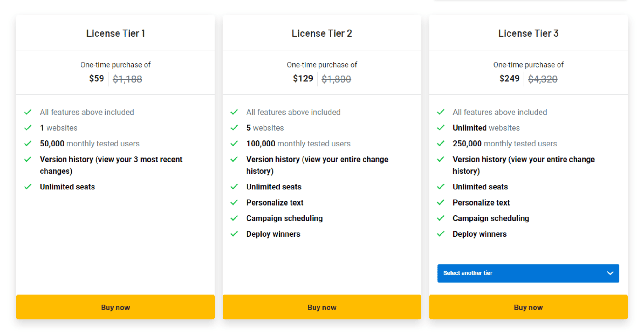Screen dimensions: 644x335
Task: Click checkmark beside 50,000 monthly tested users
Action: [x=28, y=143]
